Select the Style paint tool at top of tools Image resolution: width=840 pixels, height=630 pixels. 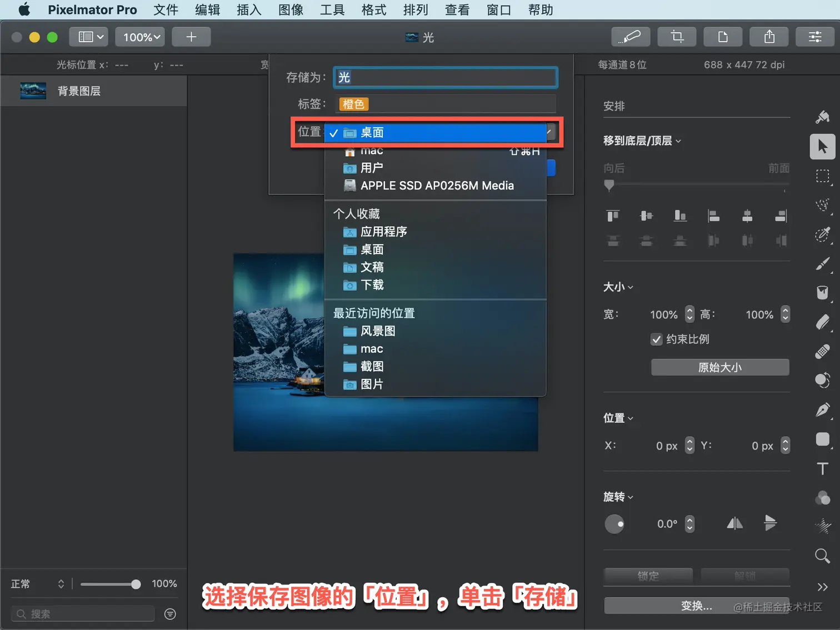click(823, 117)
